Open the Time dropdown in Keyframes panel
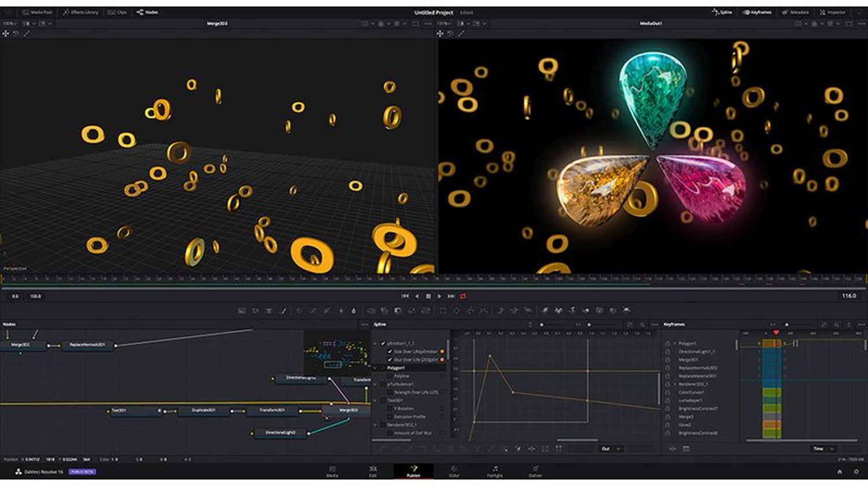The height and width of the screenshot is (486, 868). pos(823,449)
